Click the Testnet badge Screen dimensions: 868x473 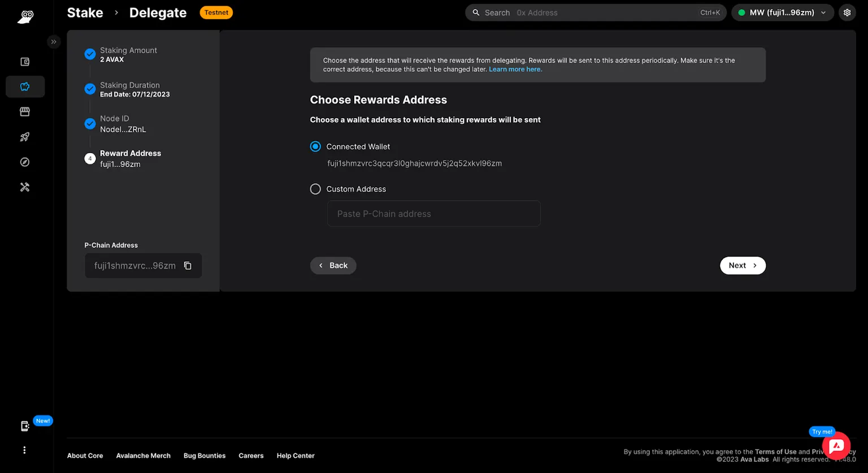pos(216,12)
